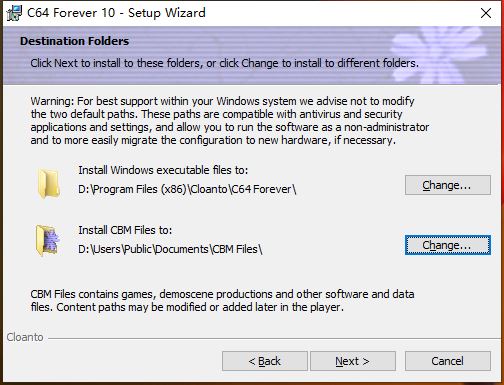This screenshot has height=385, width=504.
Task: Click the 'Click Next to install' instruction text
Action: click(x=224, y=63)
